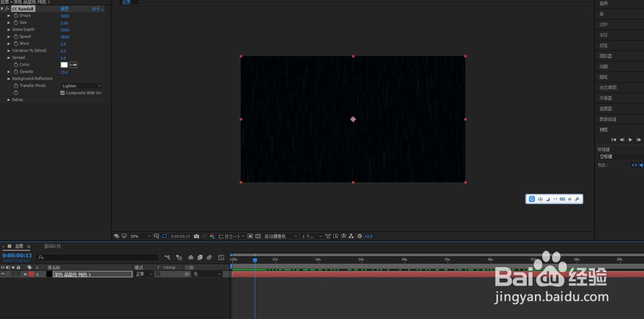Open the show channel color icon

tap(212, 236)
